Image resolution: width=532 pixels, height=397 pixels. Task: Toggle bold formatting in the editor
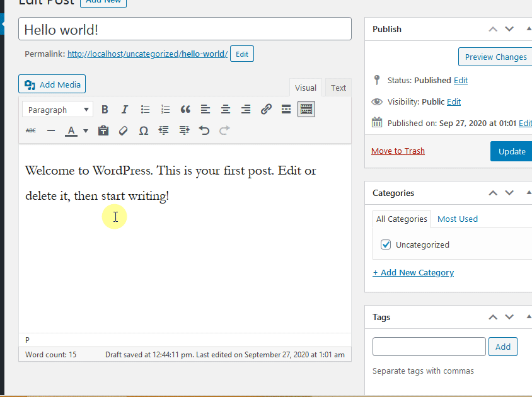(105, 109)
